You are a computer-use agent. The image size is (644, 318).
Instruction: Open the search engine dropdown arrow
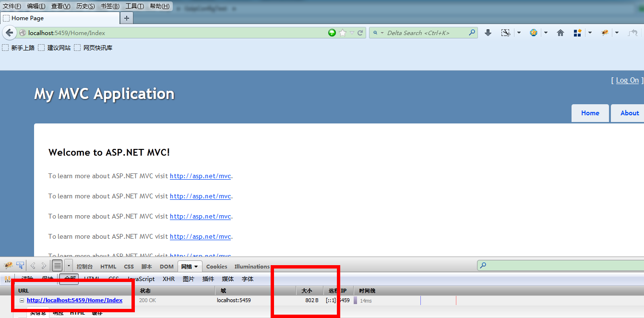382,33
